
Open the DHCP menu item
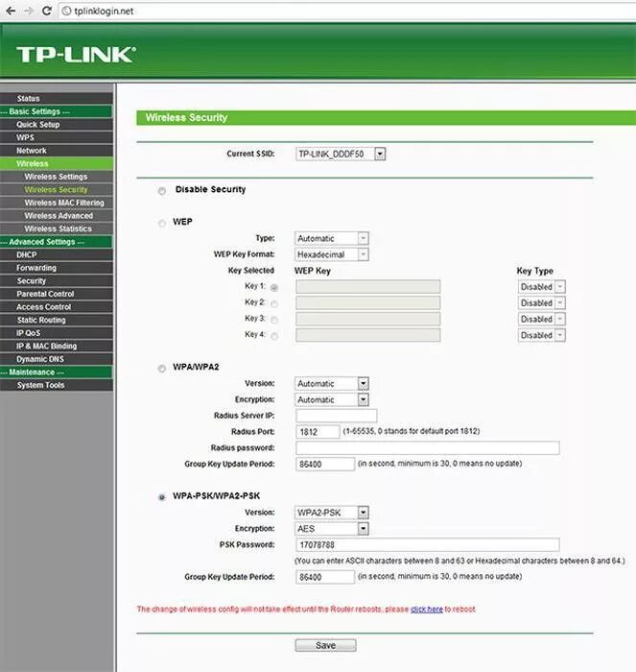(57, 255)
